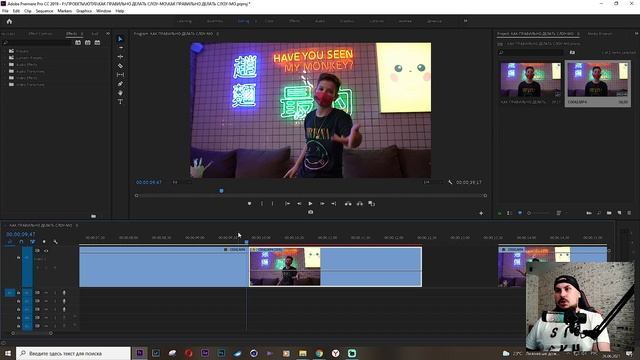640x360 pixels.
Task: Select the Pen tool
Action: (x=120, y=84)
